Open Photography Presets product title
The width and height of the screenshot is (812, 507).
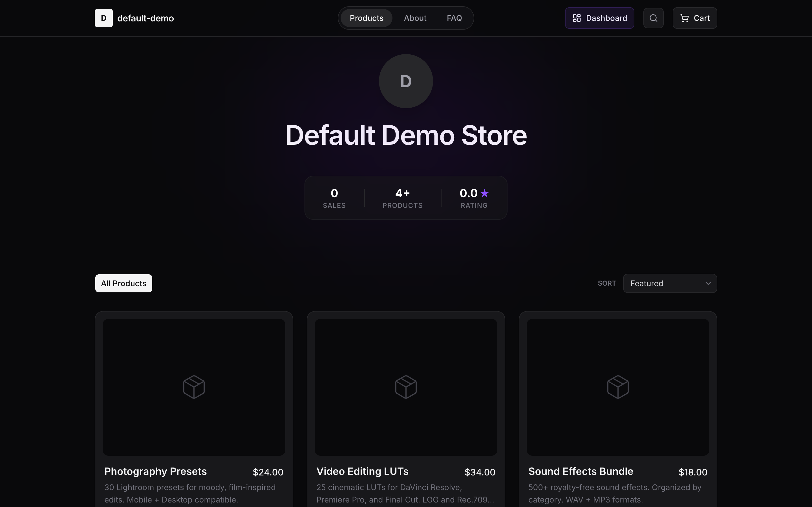[x=155, y=471]
